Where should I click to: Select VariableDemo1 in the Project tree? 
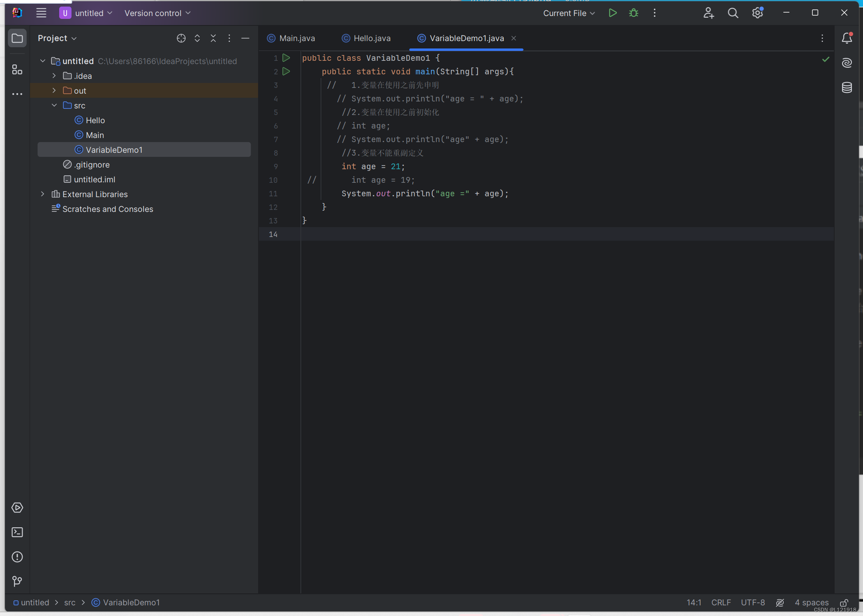[x=115, y=149]
